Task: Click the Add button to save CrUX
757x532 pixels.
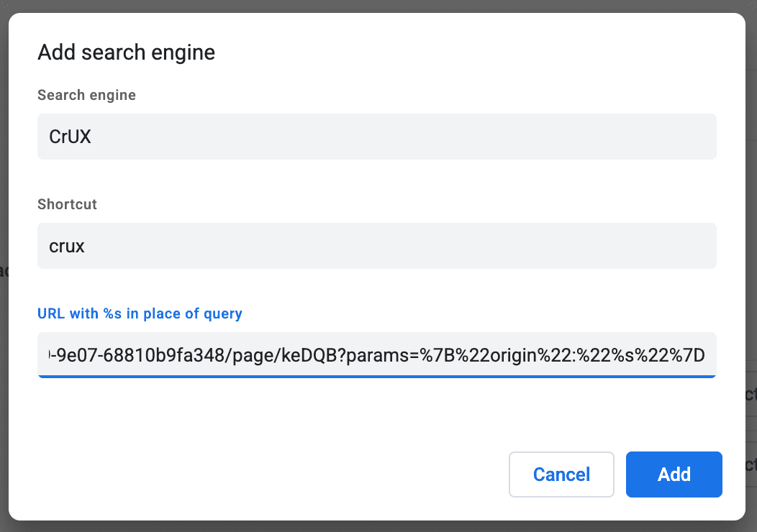Action: tap(674, 474)
